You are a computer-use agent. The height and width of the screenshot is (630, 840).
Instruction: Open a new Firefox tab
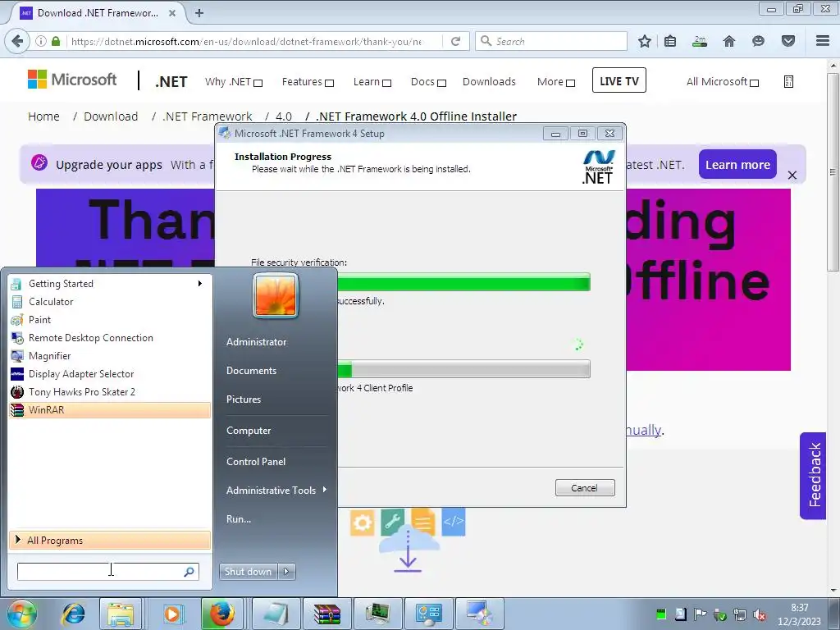click(x=199, y=13)
